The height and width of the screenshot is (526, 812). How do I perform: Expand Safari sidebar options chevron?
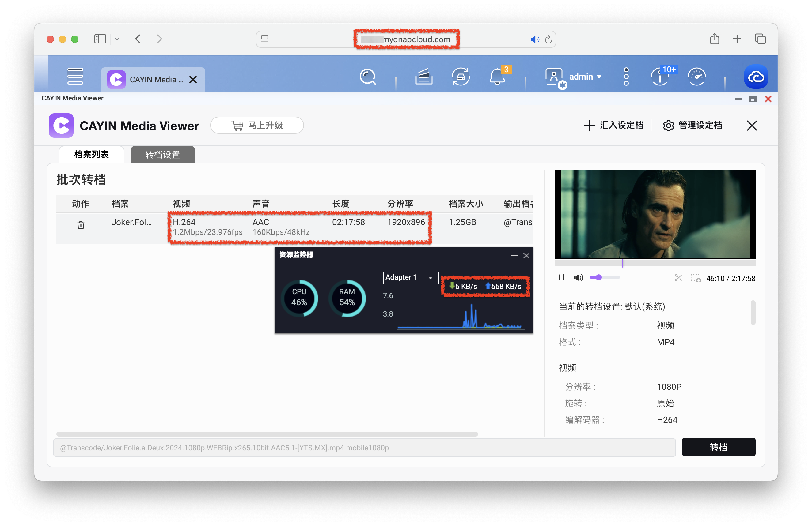pos(117,39)
